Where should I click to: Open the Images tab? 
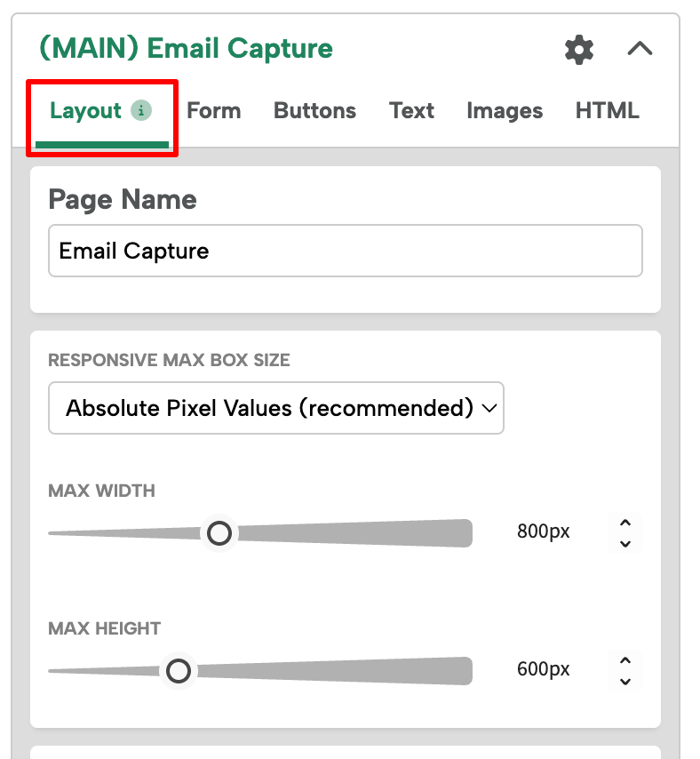pos(504,110)
